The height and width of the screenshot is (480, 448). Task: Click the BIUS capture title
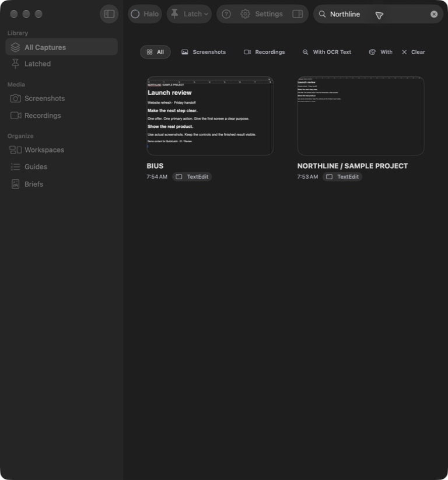(155, 166)
